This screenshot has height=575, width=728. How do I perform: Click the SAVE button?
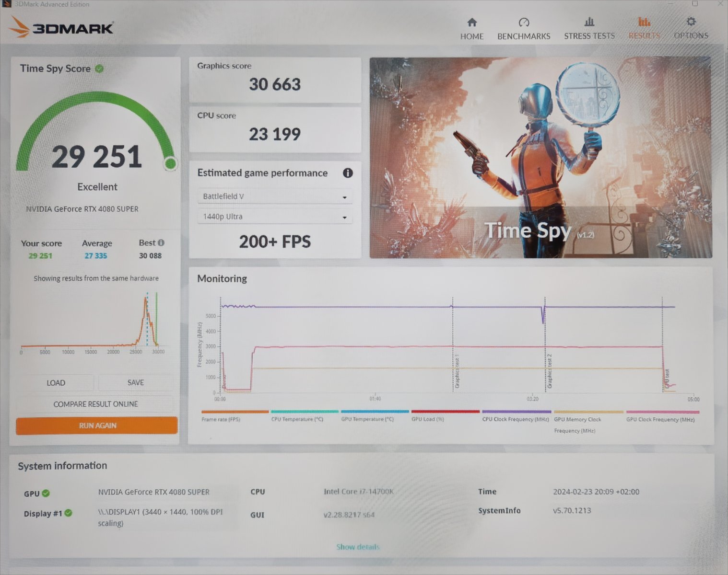click(136, 382)
